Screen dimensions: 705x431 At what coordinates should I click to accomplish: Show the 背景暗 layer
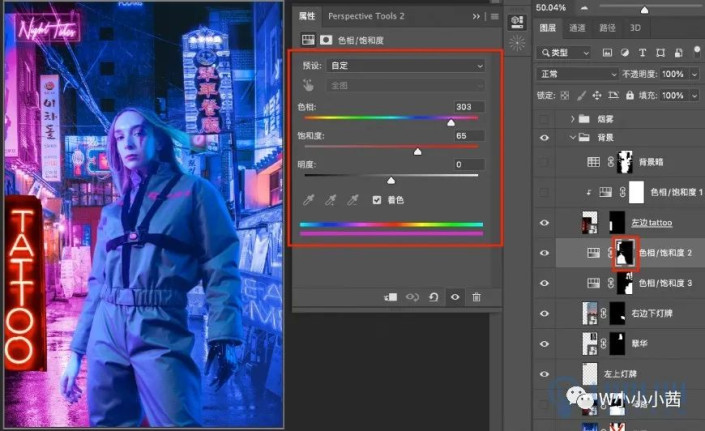click(544, 162)
